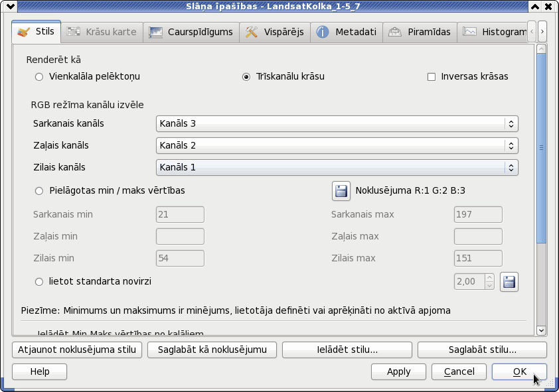Open the Sarkanais kanāls dropdown
Screen dimensions: 559x392
337,124
